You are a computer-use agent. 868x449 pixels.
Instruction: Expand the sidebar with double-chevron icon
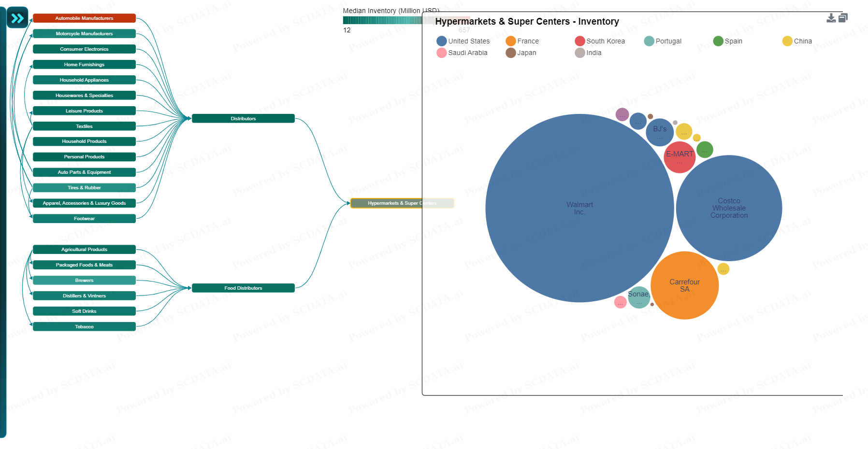(17, 18)
